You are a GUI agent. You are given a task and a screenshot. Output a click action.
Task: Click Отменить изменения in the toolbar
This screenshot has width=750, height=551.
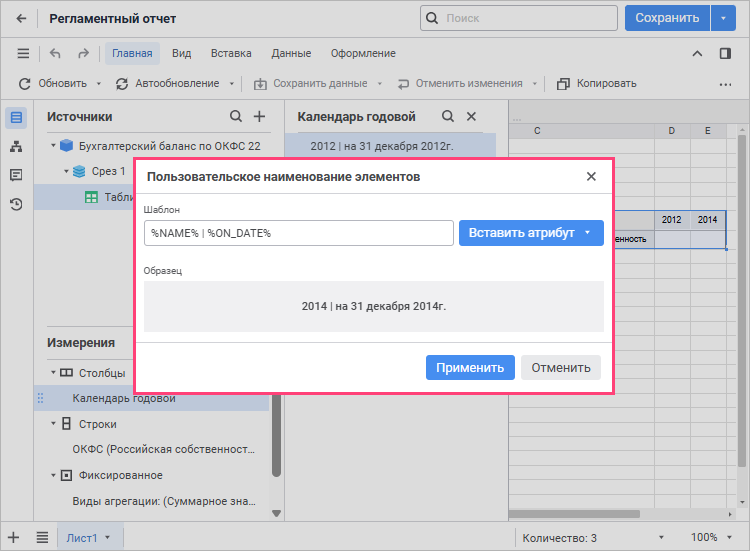pos(460,84)
